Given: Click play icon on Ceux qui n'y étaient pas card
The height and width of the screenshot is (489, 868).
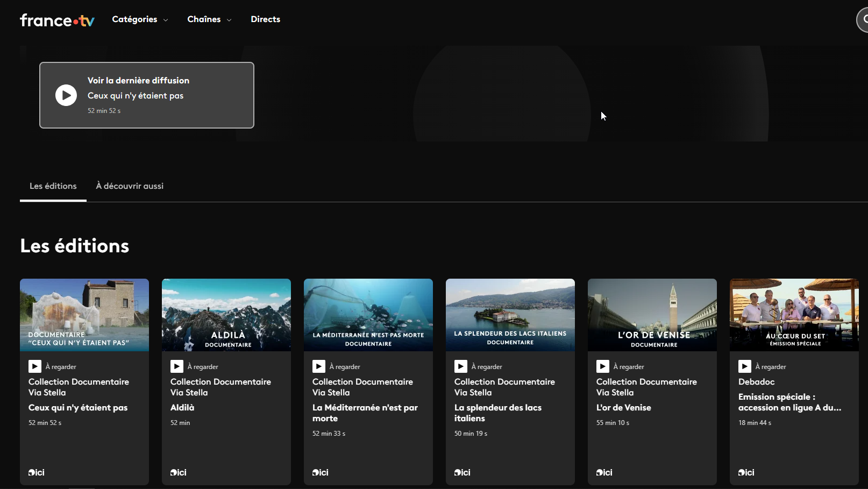Looking at the screenshot, I should (35, 366).
